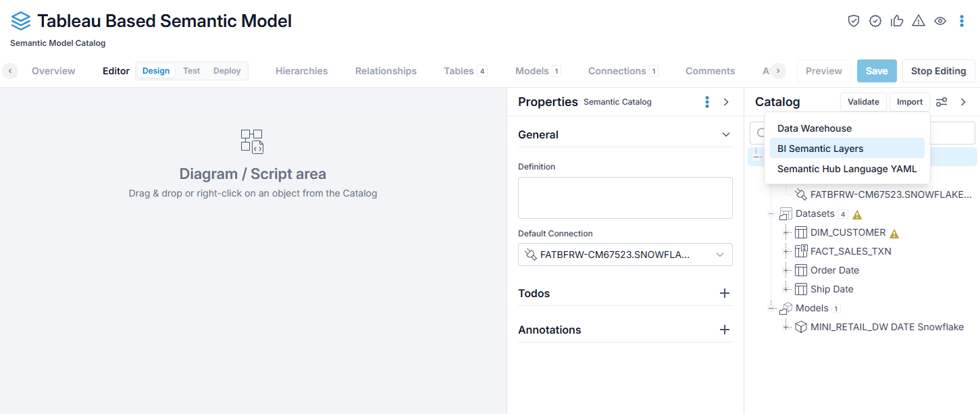Image resolution: width=980 pixels, height=414 pixels.
Task: Open the Properties panel three-dot menu
Action: click(707, 102)
